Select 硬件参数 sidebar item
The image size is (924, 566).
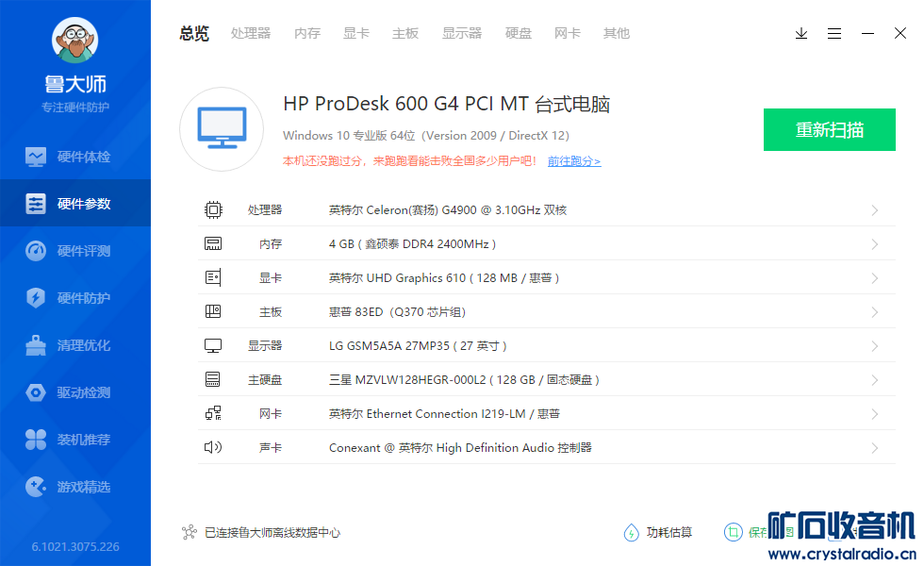(75, 204)
